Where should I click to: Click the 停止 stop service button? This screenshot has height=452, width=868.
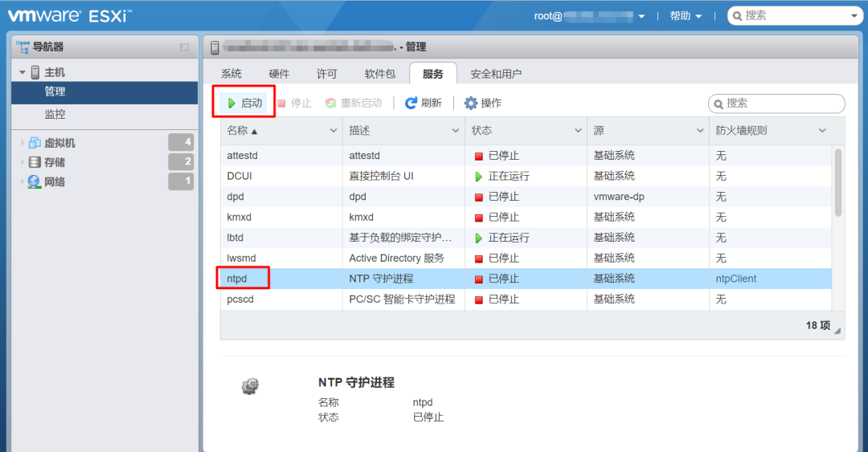click(x=294, y=103)
